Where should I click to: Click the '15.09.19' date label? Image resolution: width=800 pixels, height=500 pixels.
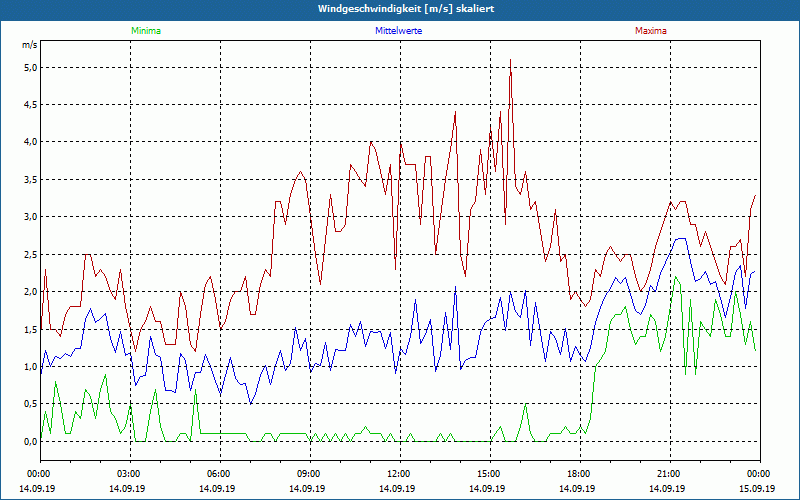click(x=757, y=488)
